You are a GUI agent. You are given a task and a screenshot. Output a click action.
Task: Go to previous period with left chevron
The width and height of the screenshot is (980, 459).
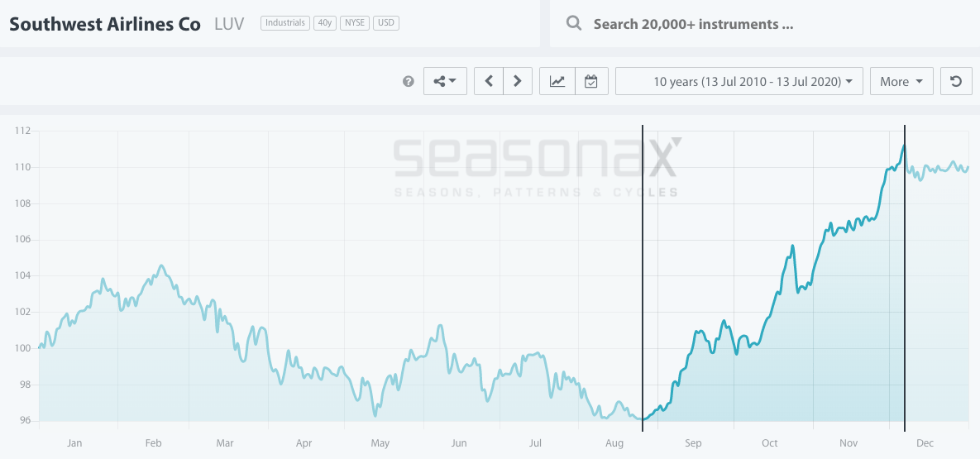point(489,81)
